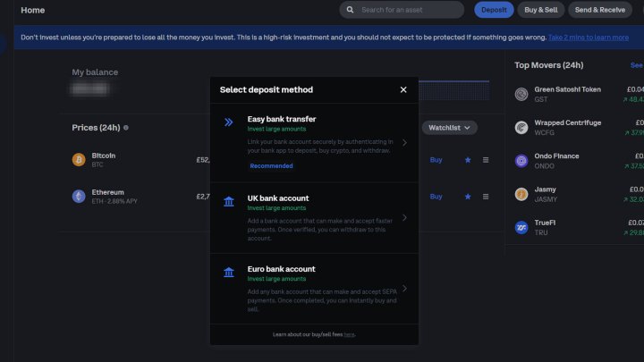Click Buy for Ethereum
The height and width of the screenshot is (362, 644).
[x=436, y=196]
